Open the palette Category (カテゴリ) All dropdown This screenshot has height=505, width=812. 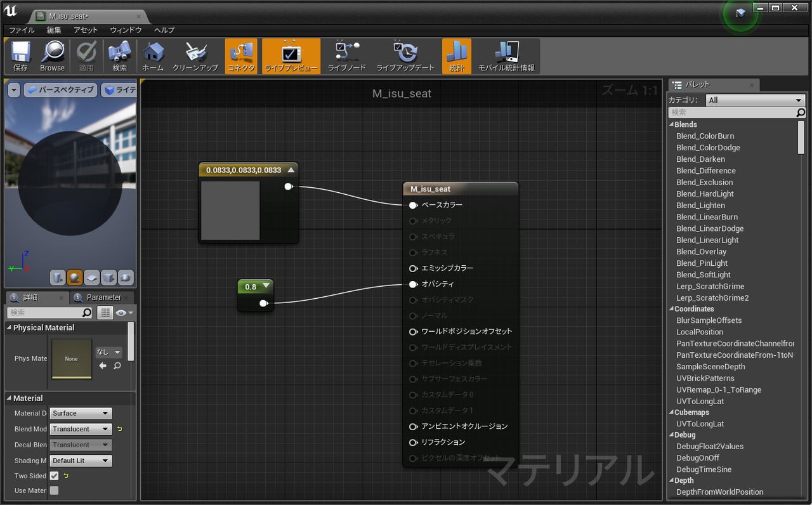pyautogui.click(x=755, y=100)
